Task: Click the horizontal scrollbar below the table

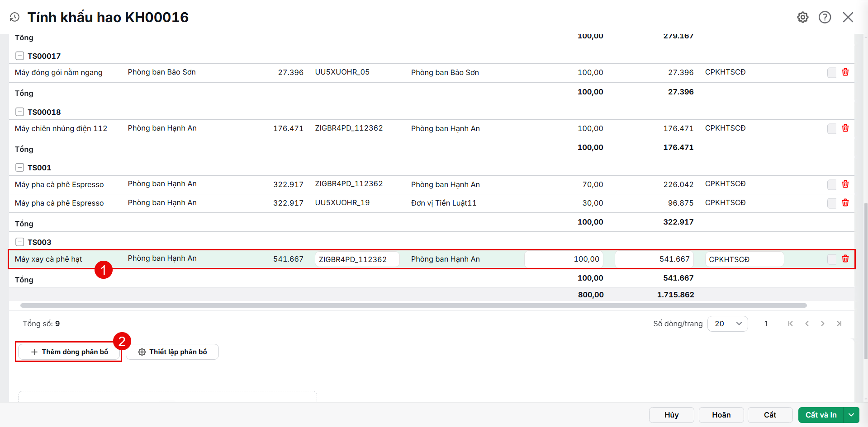Action: click(x=413, y=306)
